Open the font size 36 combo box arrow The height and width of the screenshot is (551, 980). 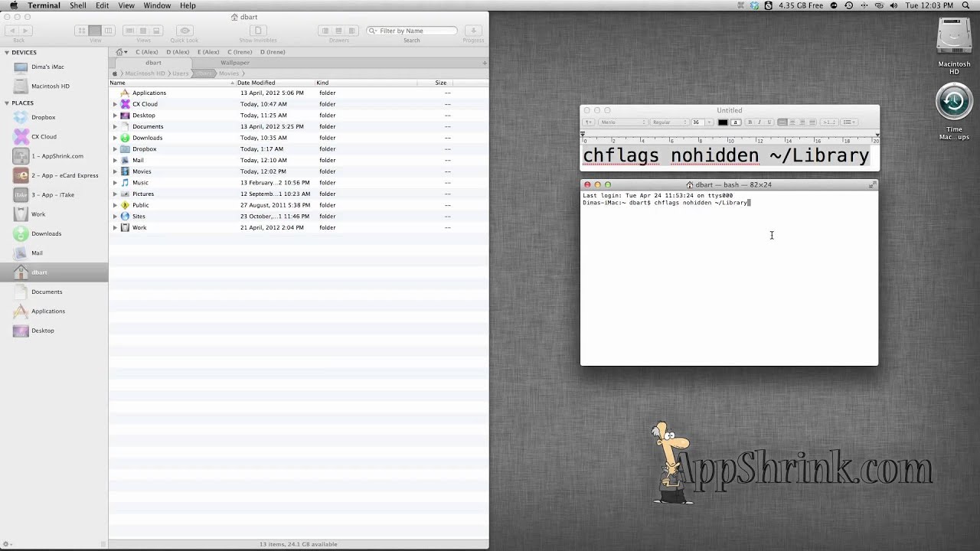(x=709, y=122)
